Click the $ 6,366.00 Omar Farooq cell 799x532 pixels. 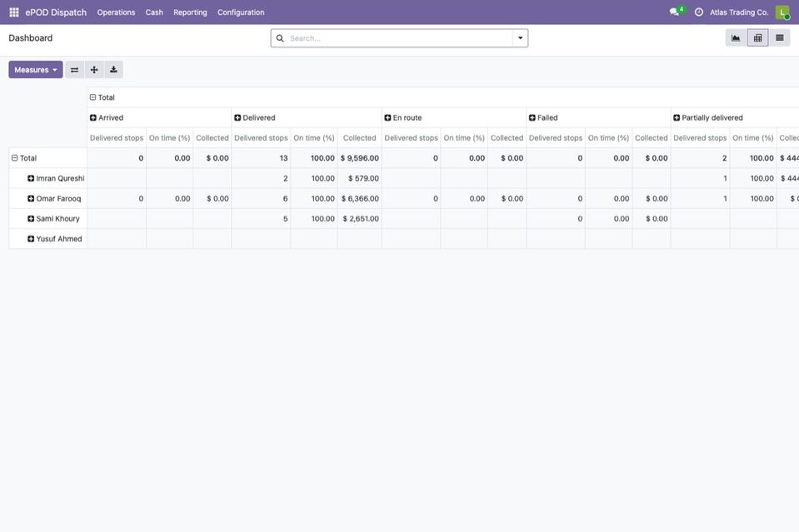point(360,198)
